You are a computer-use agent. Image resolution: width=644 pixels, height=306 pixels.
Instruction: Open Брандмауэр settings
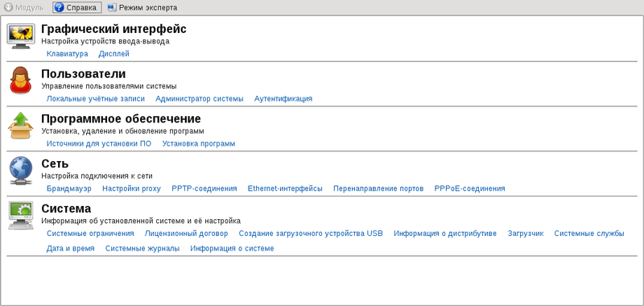(69, 188)
